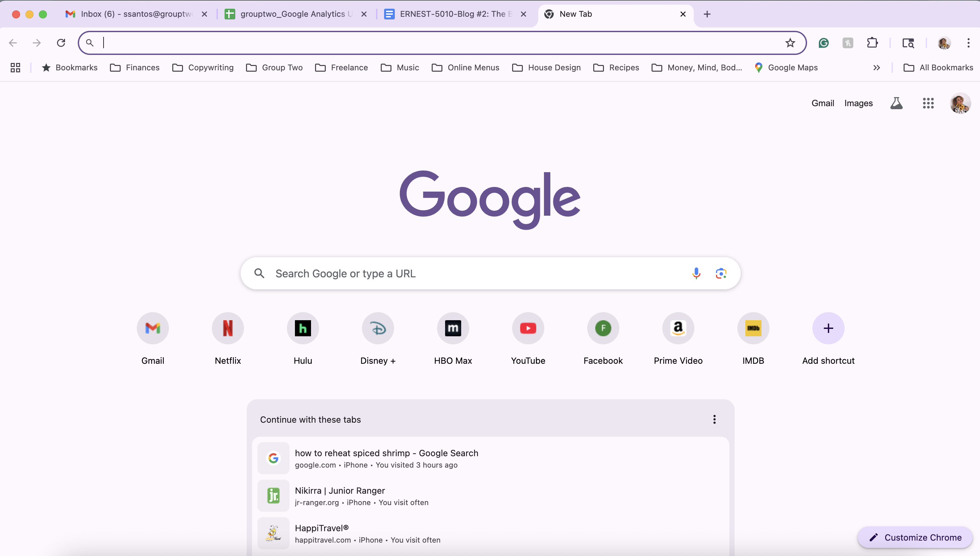
Task: Open Search Labs flask icon
Action: pos(896,103)
